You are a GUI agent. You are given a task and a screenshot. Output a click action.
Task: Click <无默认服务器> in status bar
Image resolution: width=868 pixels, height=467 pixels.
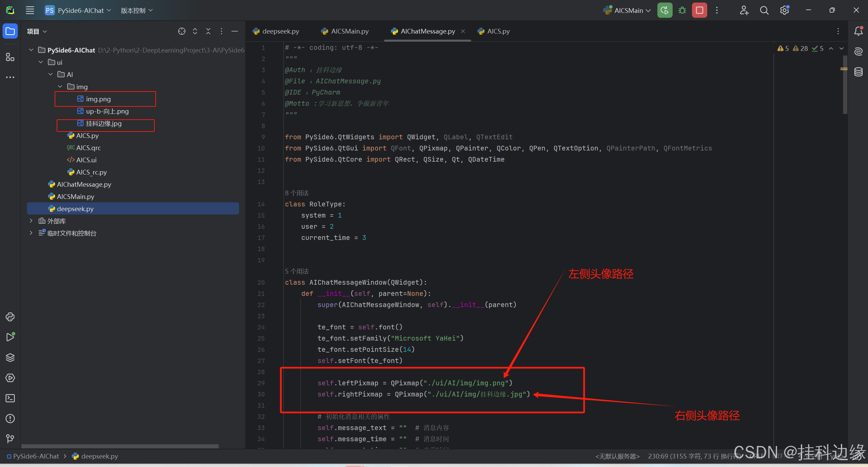pos(617,456)
